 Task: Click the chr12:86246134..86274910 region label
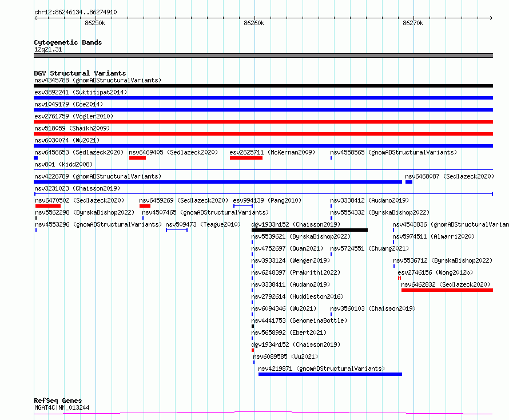tap(75, 13)
